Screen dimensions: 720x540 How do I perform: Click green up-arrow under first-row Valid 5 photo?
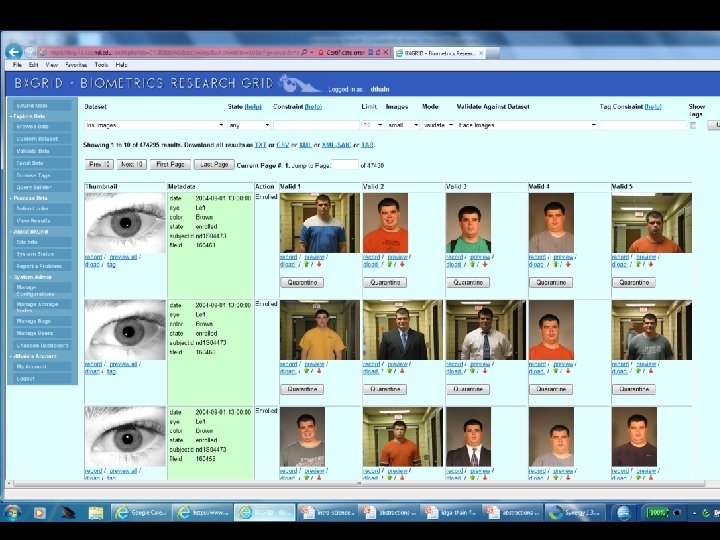coord(639,264)
